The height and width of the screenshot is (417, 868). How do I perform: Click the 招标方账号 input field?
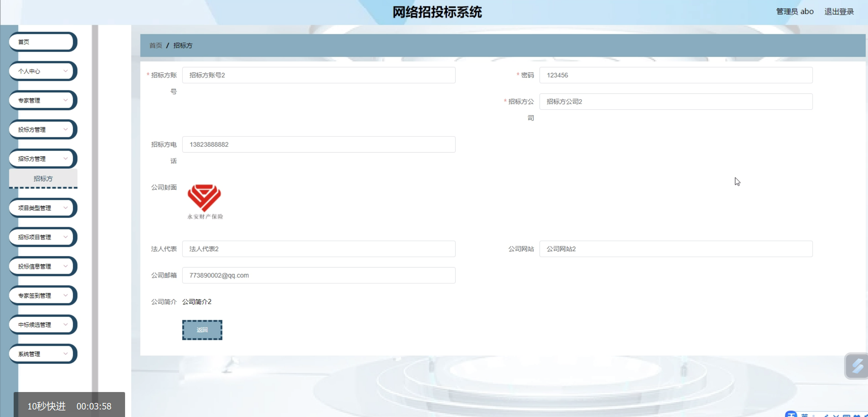(318, 75)
